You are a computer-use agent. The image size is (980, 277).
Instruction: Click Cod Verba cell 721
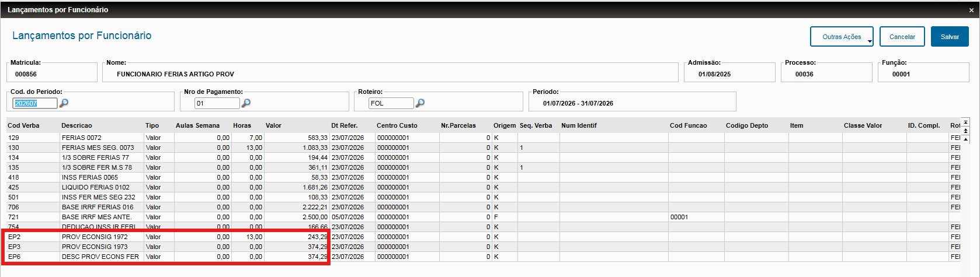(33, 217)
